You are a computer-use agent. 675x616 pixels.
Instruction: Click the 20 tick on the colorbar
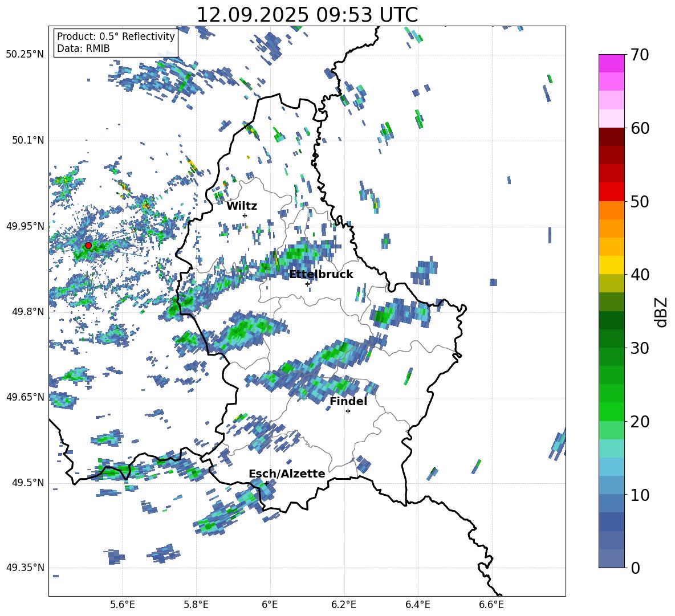639,422
